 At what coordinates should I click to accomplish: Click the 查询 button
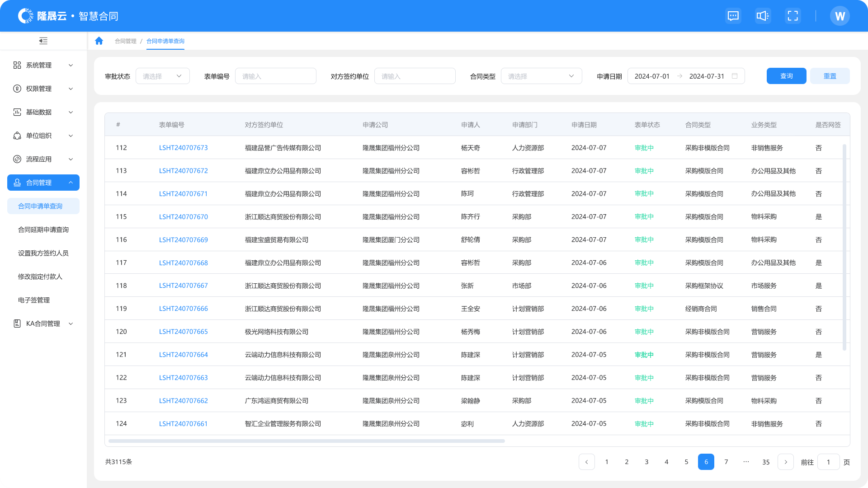pyautogui.click(x=786, y=76)
